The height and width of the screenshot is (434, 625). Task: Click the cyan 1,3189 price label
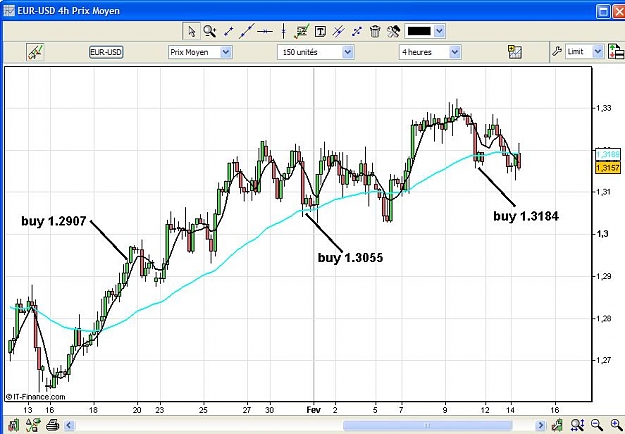608,154
